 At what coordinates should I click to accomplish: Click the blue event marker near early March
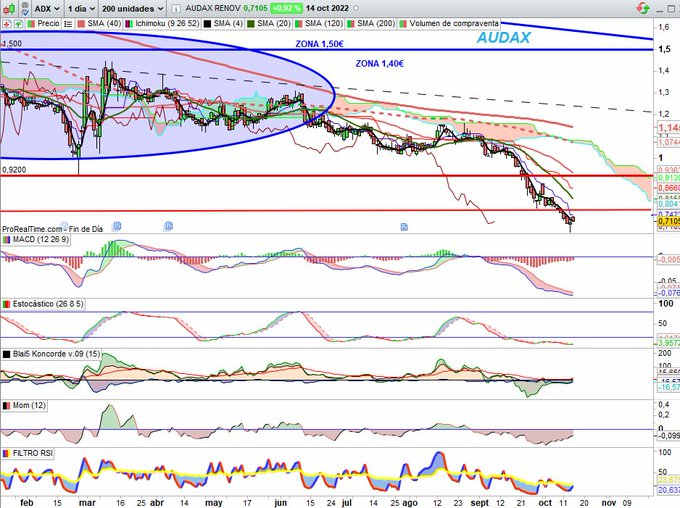pyautogui.click(x=65, y=225)
